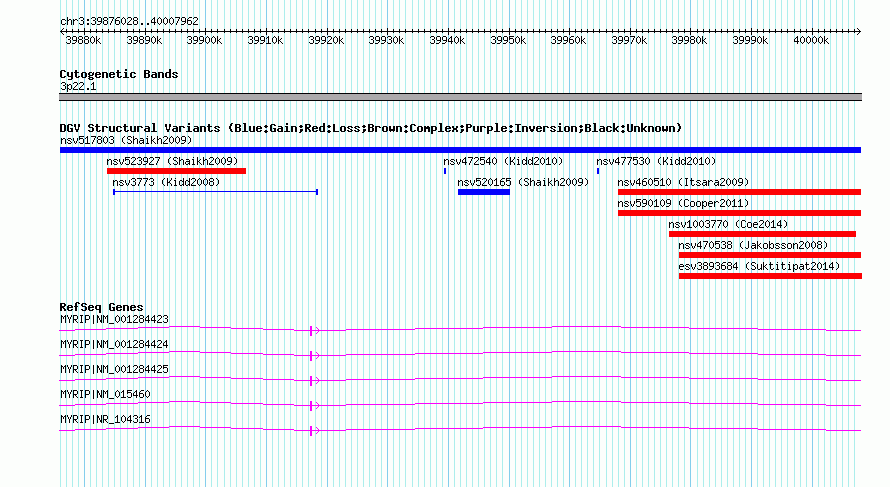The width and height of the screenshot is (890, 487).
Task: Click the 39910k ruler tick label
Action: click(265, 40)
